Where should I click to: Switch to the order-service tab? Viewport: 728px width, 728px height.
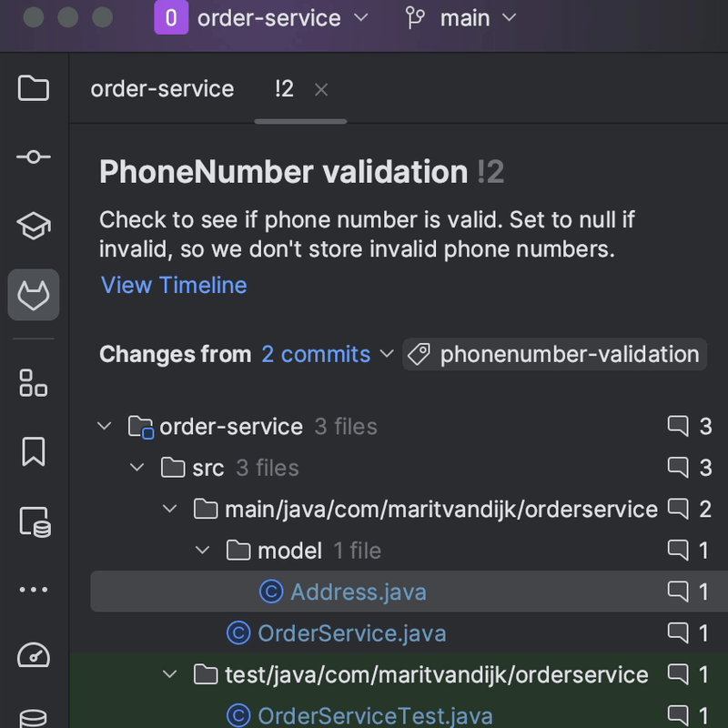click(x=162, y=88)
